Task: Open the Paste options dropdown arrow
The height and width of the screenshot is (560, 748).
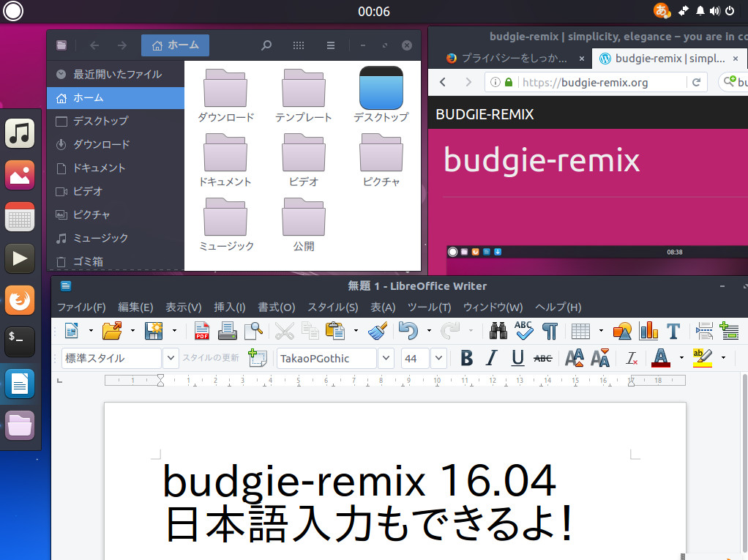Action: [356, 331]
